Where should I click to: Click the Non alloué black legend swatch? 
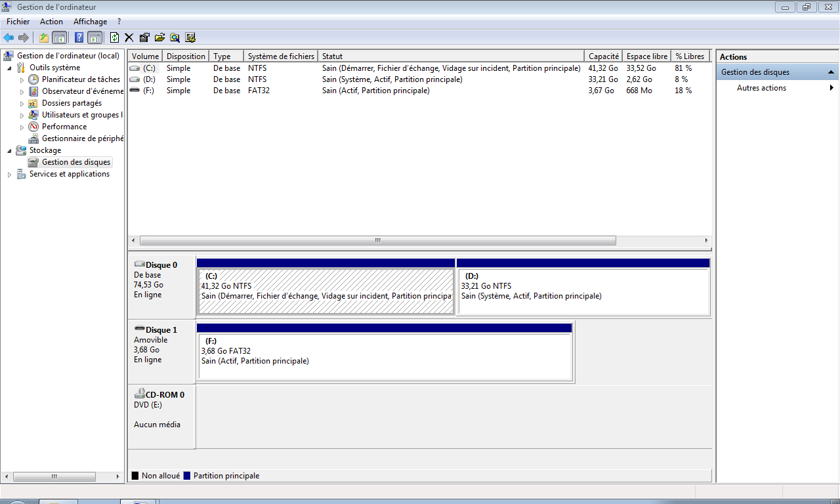135,476
